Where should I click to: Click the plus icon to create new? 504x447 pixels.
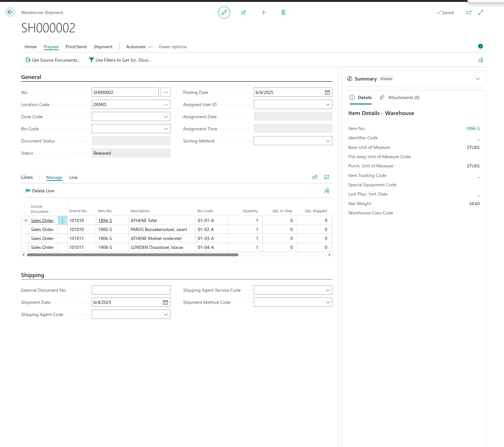pos(263,12)
